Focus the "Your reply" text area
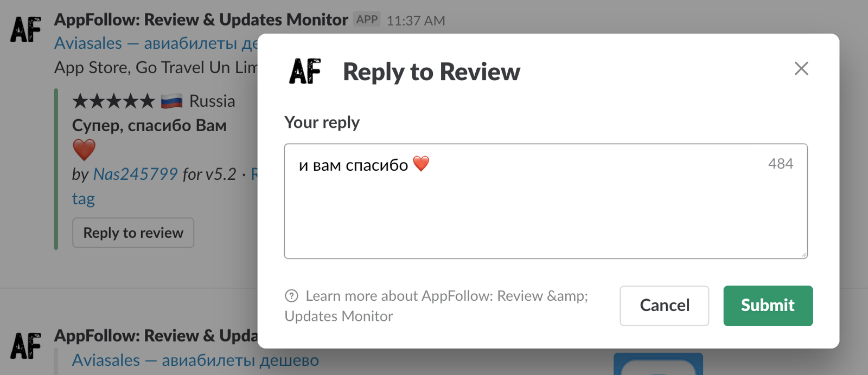The width and height of the screenshot is (868, 375). coord(542,211)
